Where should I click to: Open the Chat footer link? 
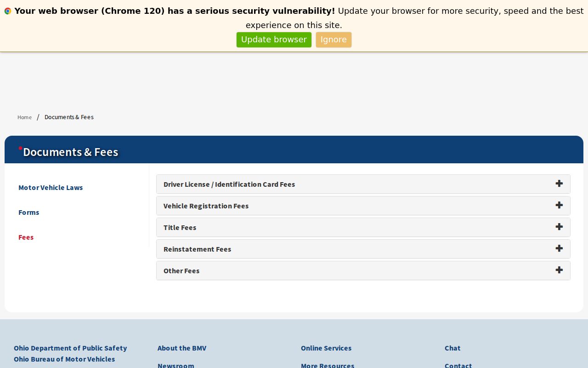click(x=452, y=348)
